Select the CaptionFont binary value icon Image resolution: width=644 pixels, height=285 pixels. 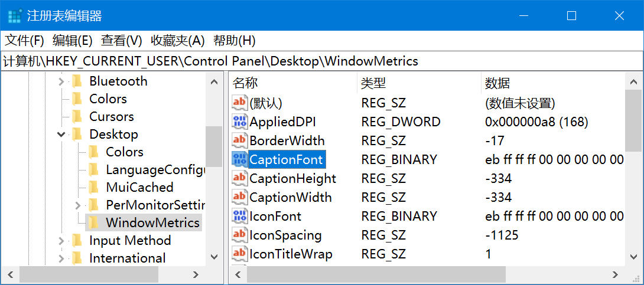tap(240, 159)
